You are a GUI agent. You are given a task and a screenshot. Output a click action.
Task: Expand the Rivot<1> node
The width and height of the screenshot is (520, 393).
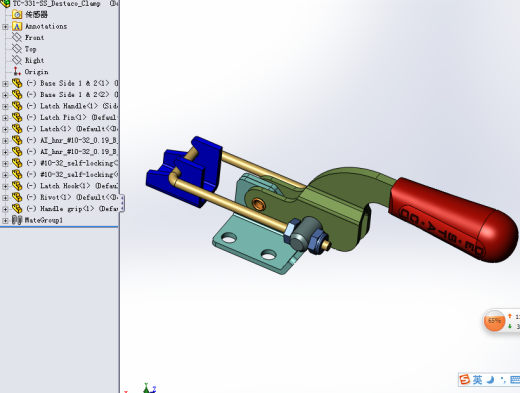point(5,197)
